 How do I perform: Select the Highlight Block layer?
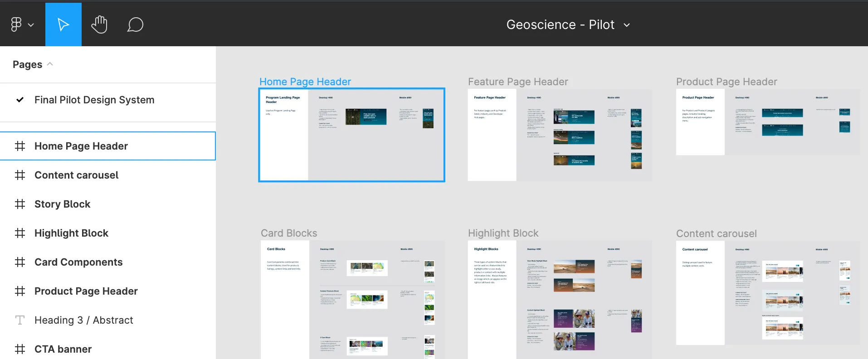(x=108, y=233)
